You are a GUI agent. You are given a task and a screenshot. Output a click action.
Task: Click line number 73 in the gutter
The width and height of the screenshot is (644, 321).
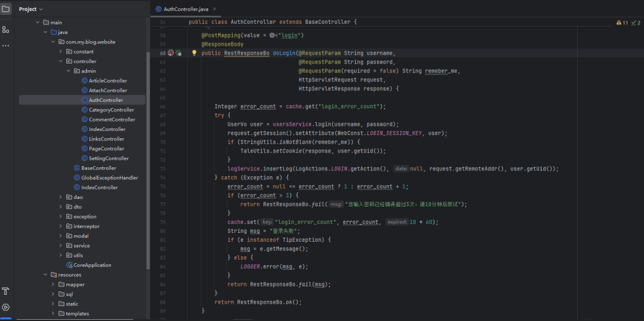(x=162, y=169)
